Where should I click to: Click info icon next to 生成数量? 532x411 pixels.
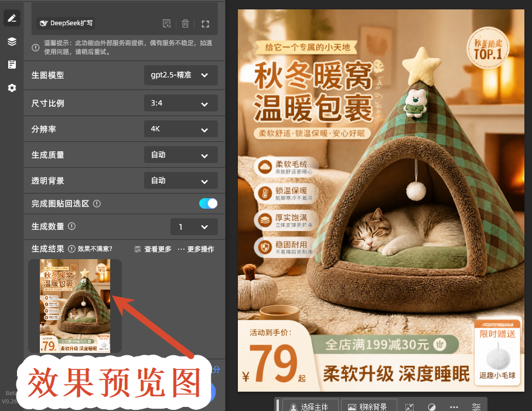coord(71,226)
